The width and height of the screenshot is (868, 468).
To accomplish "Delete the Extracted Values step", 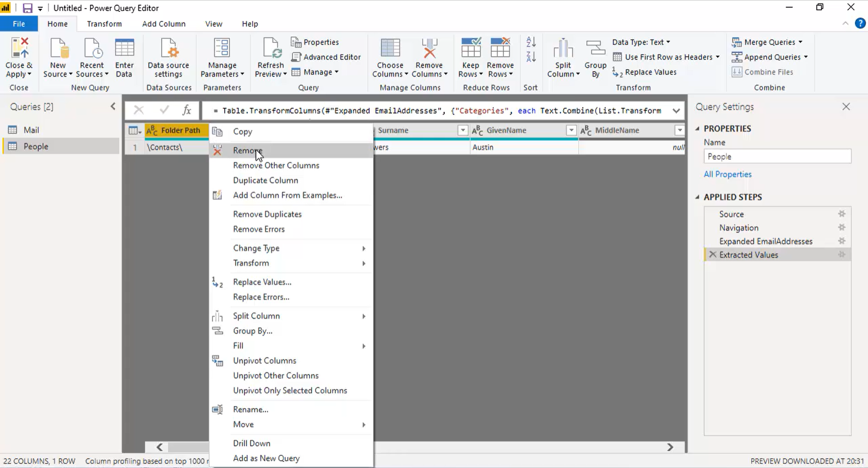I will pyautogui.click(x=713, y=255).
